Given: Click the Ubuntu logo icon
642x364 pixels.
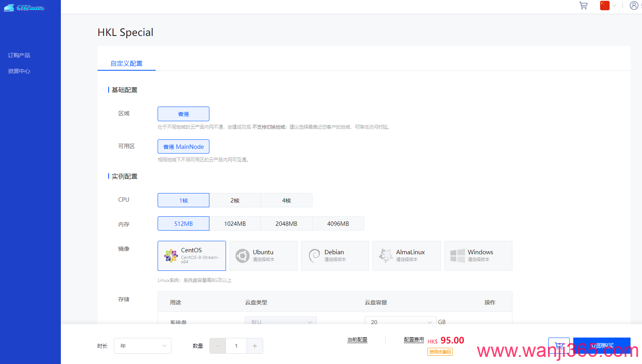Looking at the screenshot, I should click(x=243, y=256).
